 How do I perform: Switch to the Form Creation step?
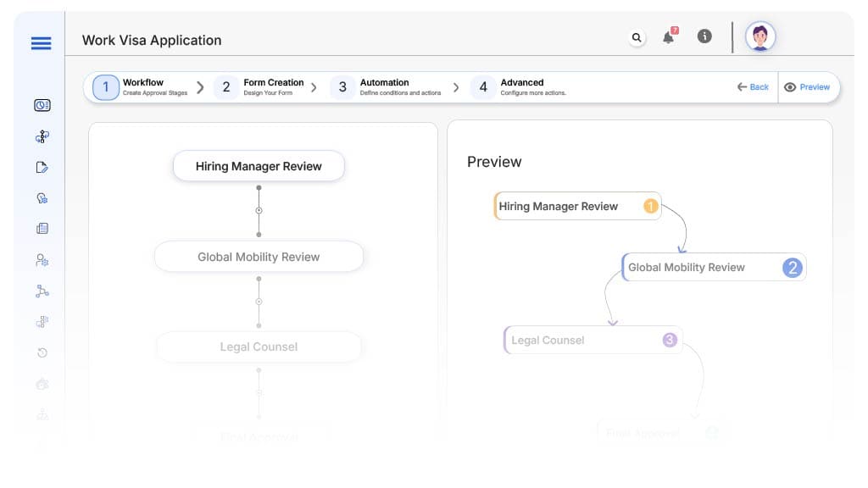coord(261,87)
